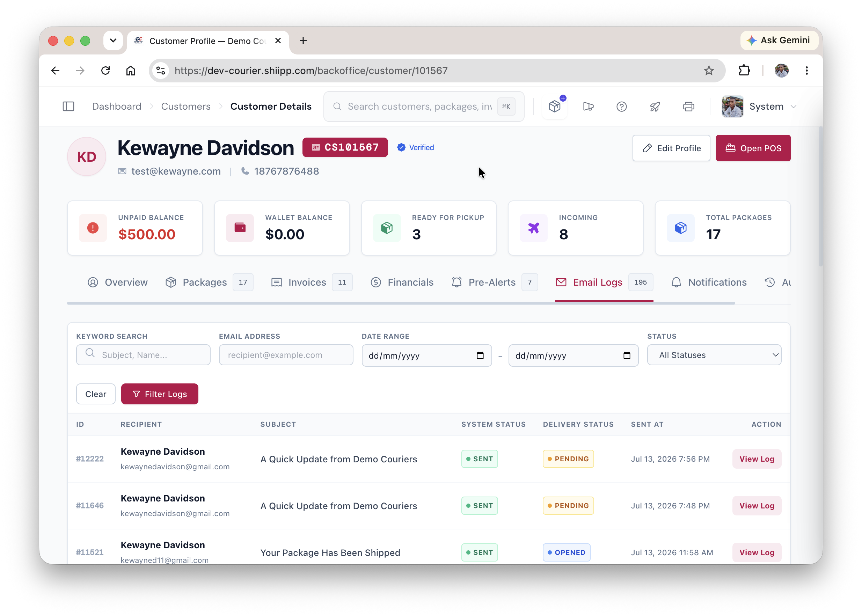Toggle the sidebar panel icon

point(68,106)
